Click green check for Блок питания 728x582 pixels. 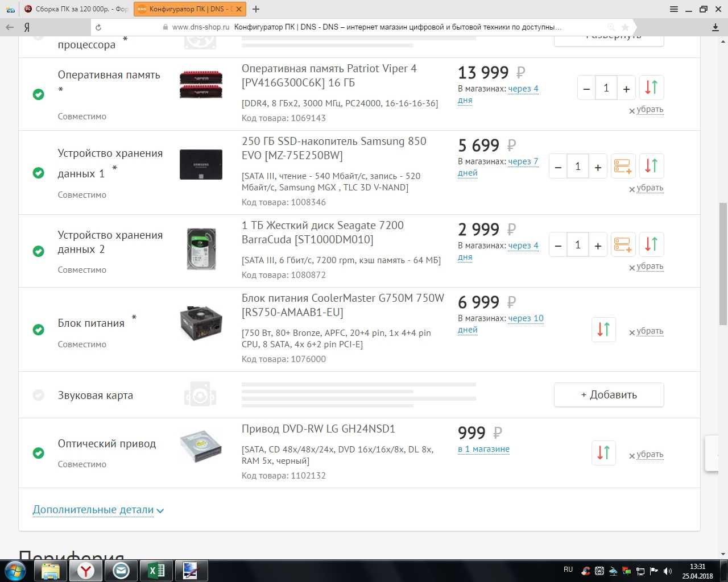39,330
